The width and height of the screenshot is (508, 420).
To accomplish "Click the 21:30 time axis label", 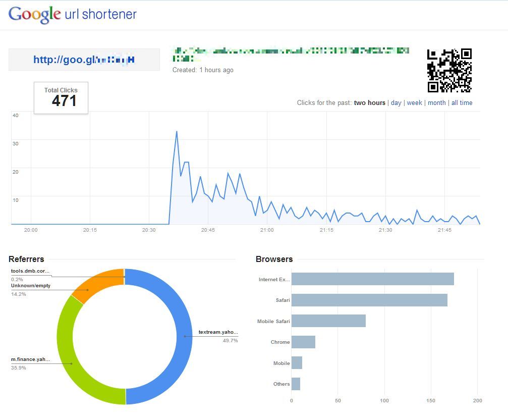I will click(385, 230).
